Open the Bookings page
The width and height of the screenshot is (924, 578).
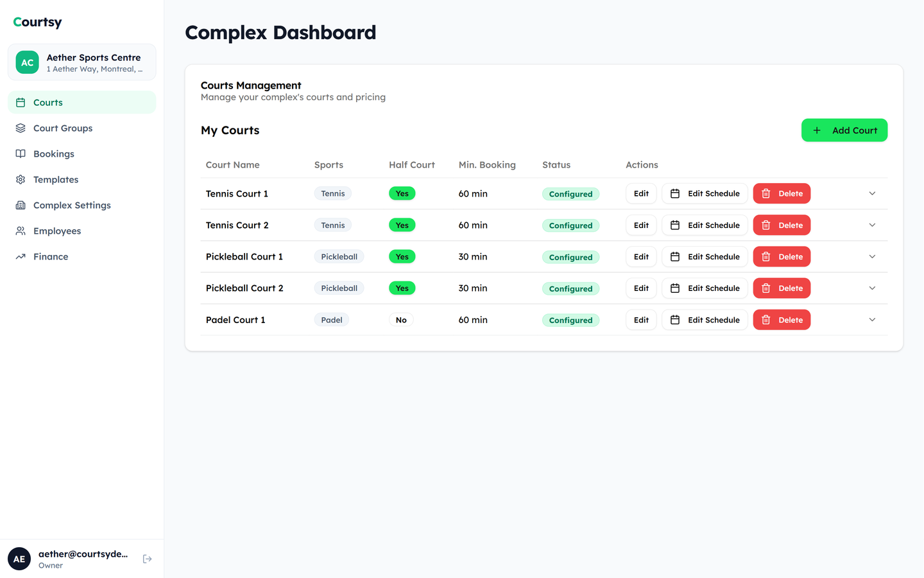coord(81,154)
